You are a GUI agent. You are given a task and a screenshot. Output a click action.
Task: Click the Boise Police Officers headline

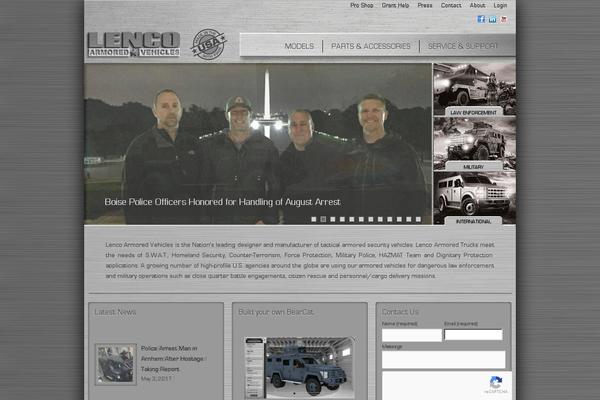(x=222, y=202)
